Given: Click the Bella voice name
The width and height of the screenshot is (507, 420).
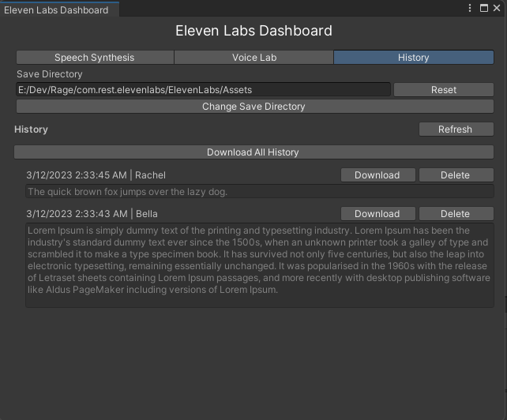Looking at the screenshot, I should 146,214.
